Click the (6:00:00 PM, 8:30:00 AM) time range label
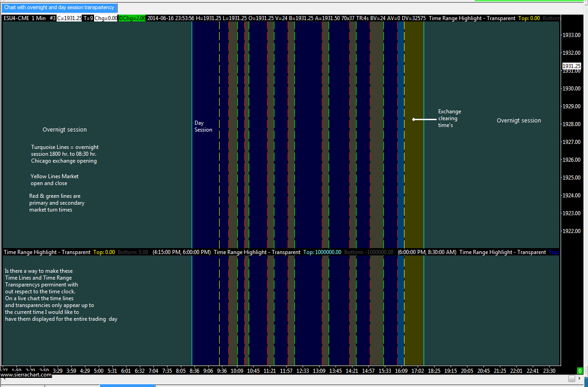 click(427, 252)
